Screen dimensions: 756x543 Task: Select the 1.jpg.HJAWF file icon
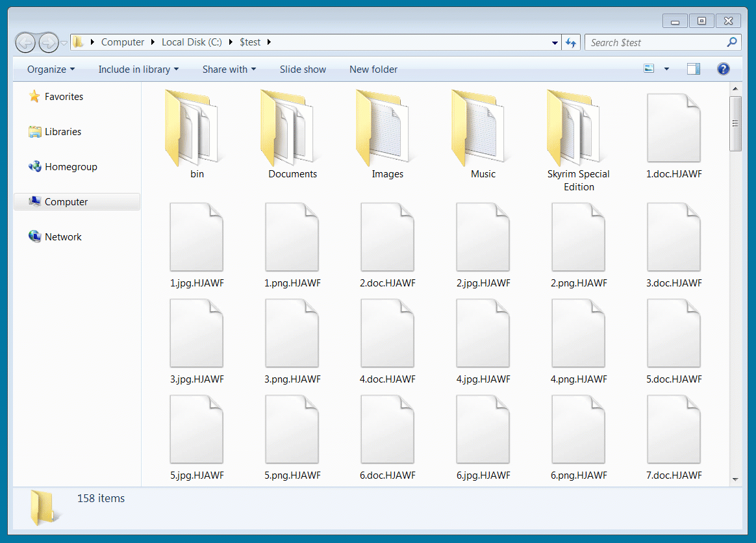coord(196,237)
